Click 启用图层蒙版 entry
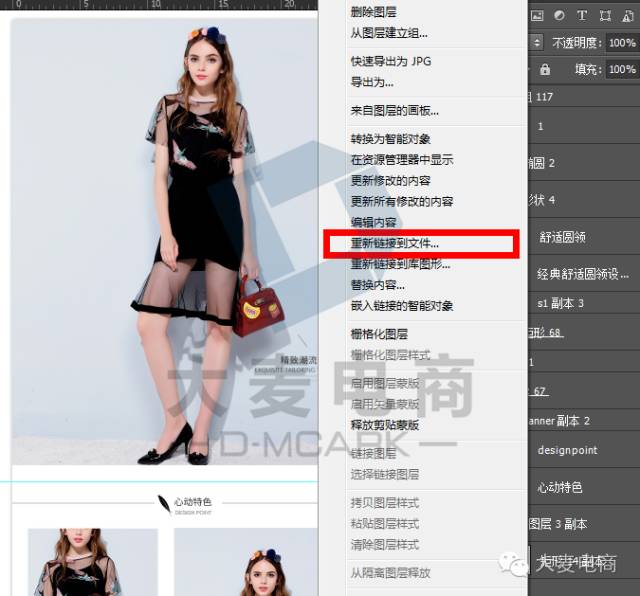The image size is (640, 596). click(x=385, y=384)
